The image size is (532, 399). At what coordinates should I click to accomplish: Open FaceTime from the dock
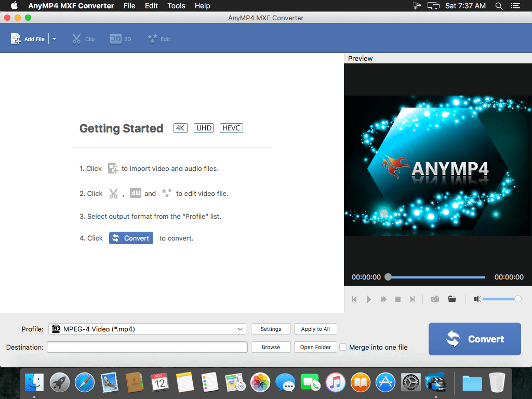[x=310, y=383]
